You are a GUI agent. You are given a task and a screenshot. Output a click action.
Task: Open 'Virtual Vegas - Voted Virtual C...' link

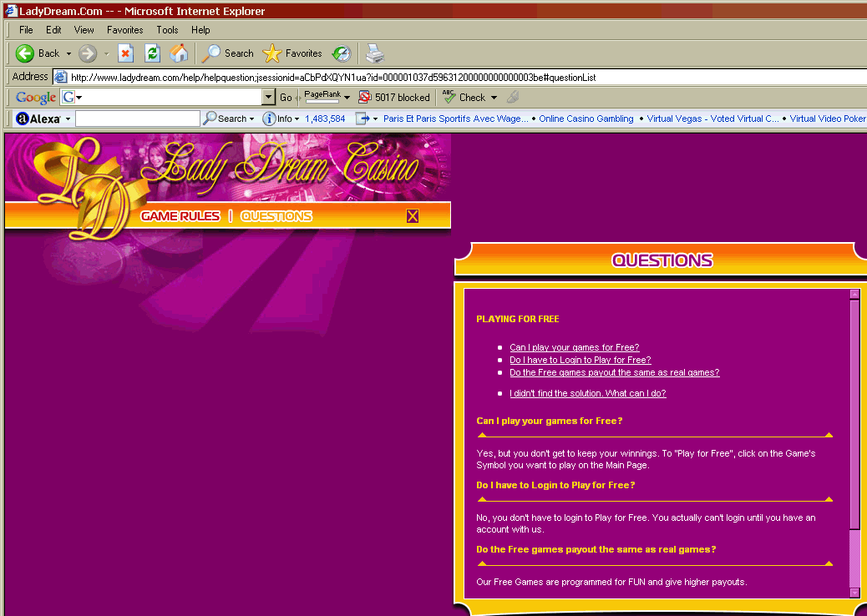(x=712, y=119)
